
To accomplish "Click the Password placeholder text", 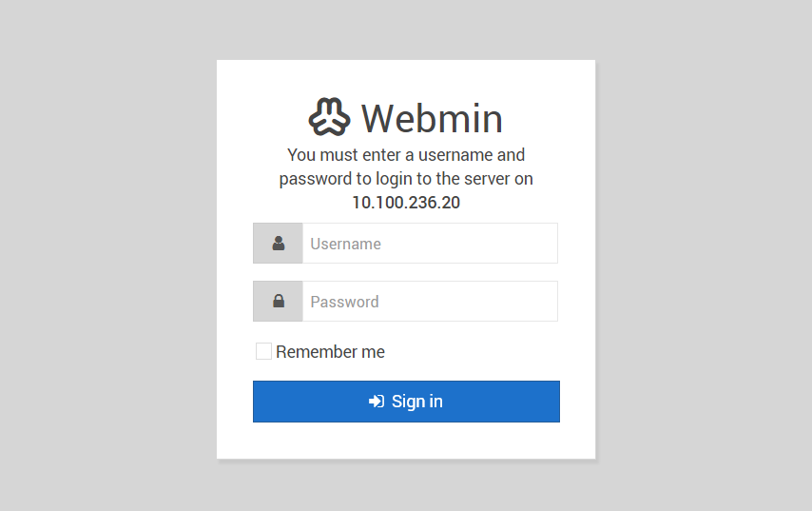I will pyautogui.click(x=344, y=302).
